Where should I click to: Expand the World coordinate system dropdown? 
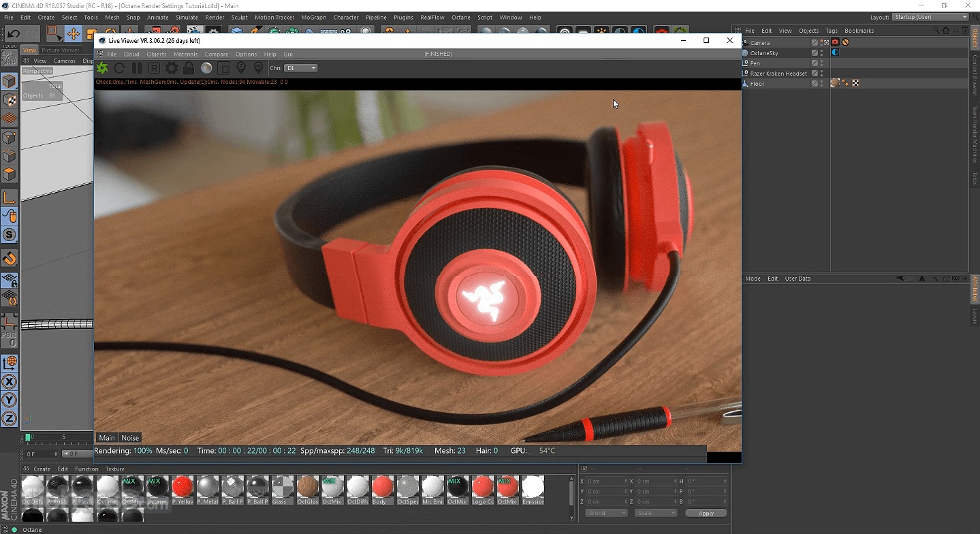pos(606,513)
